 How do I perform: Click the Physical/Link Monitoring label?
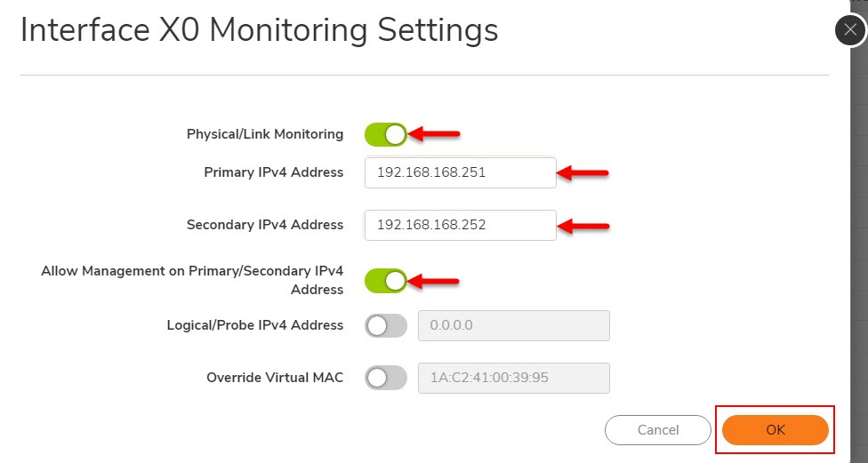(264, 134)
